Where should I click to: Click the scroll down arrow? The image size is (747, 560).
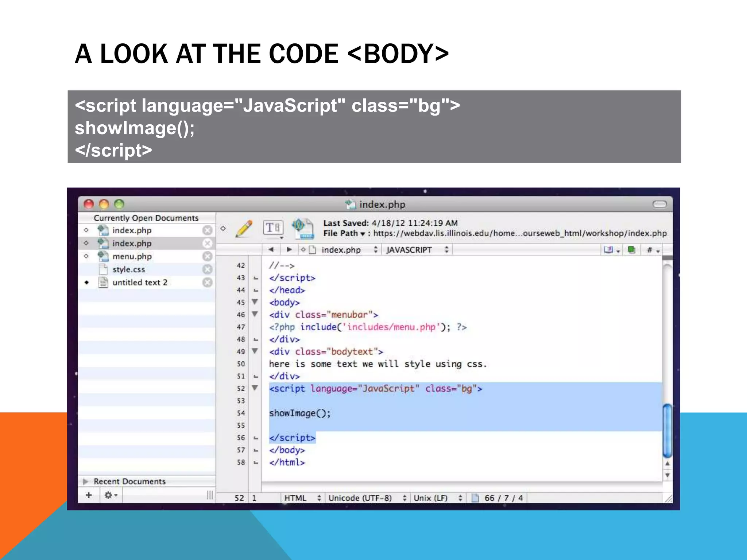pyautogui.click(x=667, y=475)
